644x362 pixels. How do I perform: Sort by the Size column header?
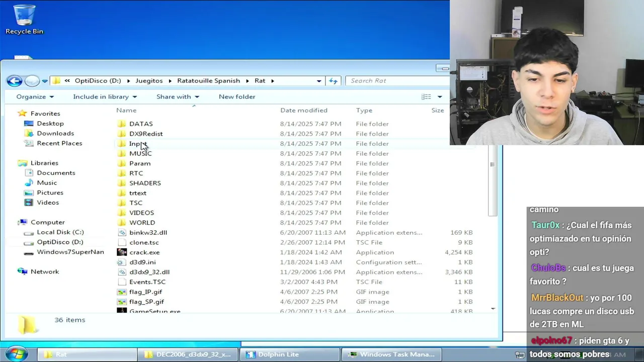pos(438,110)
